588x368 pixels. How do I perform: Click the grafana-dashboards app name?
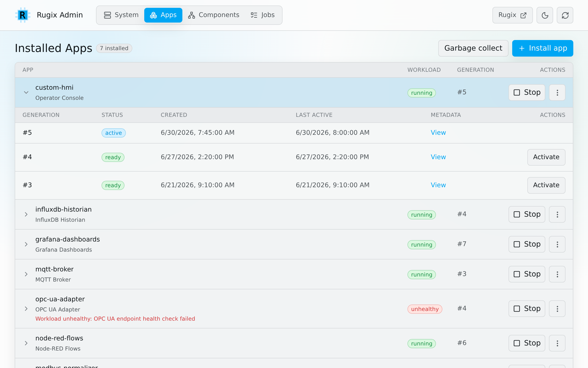click(68, 239)
